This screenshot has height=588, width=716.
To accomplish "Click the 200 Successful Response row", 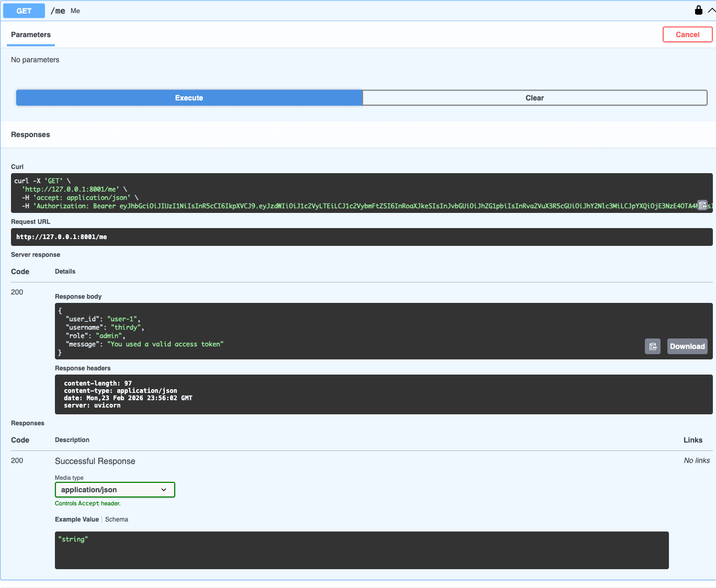I will (95, 461).
